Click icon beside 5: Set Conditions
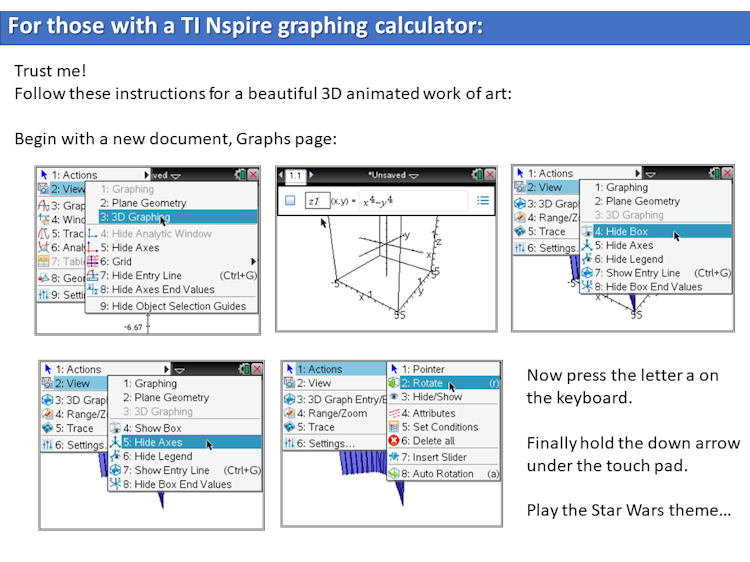This screenshot has width=750, height=562. tap(394, 427)
